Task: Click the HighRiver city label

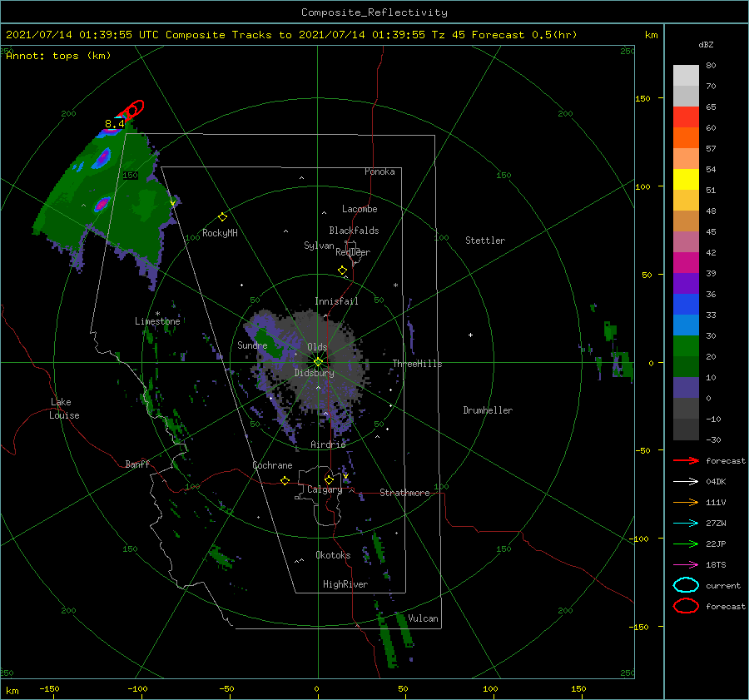Action: 345,584
